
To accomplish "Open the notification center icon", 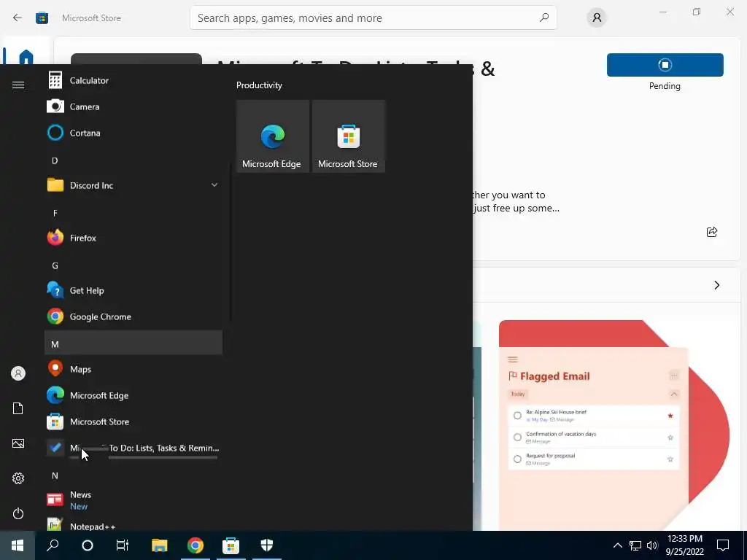I will point(723,545).
